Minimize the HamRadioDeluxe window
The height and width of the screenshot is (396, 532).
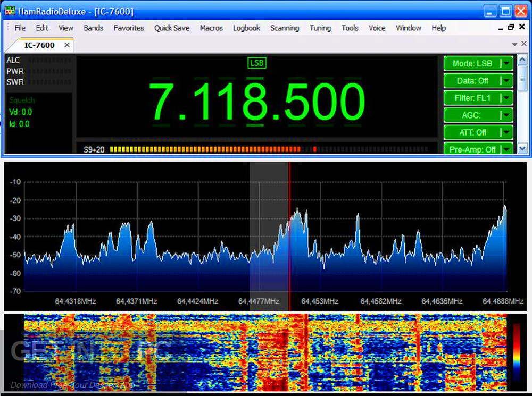[x=489, y=11]
